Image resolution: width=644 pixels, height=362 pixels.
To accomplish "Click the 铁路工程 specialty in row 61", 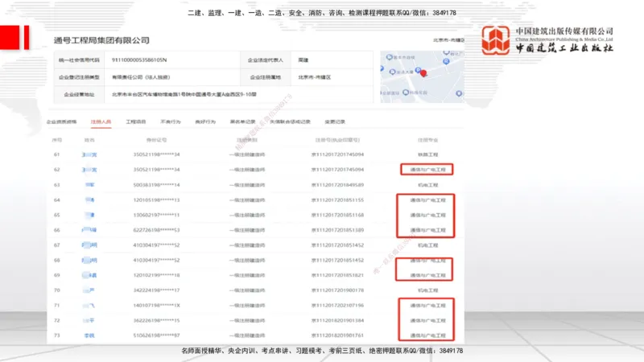I will click(x=427, y=154).
